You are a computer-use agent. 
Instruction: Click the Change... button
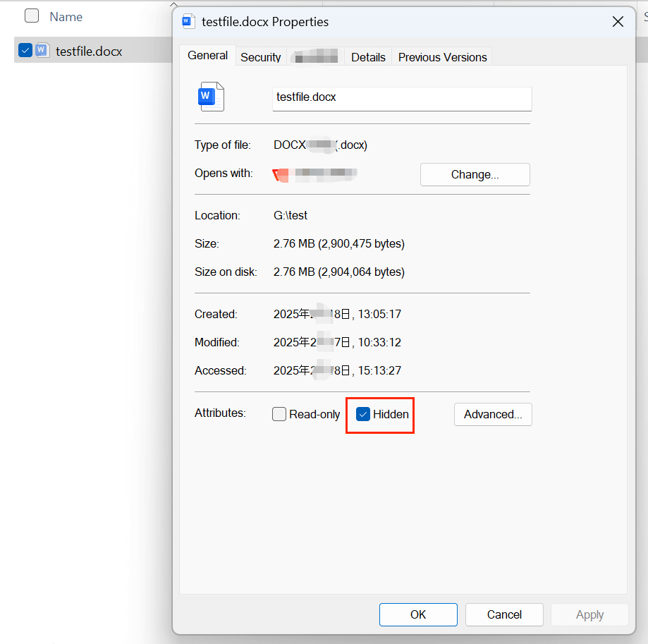pos(475,174)
